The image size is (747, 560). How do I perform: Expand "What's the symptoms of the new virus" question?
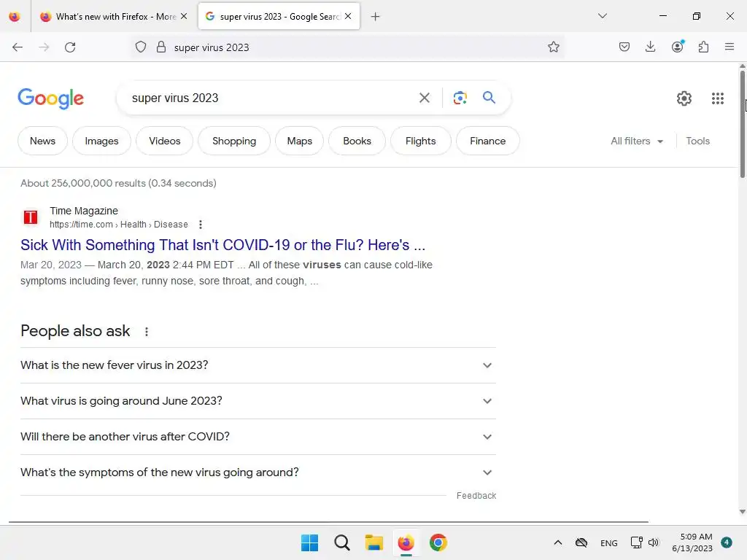click(258, 472)
